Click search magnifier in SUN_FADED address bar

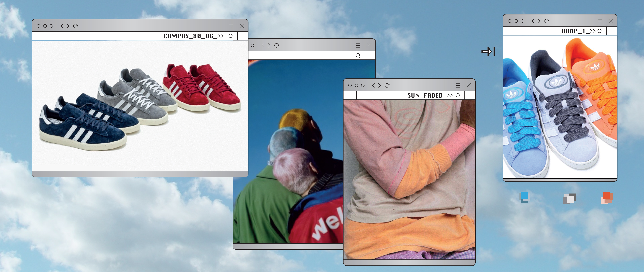(458, 96)
